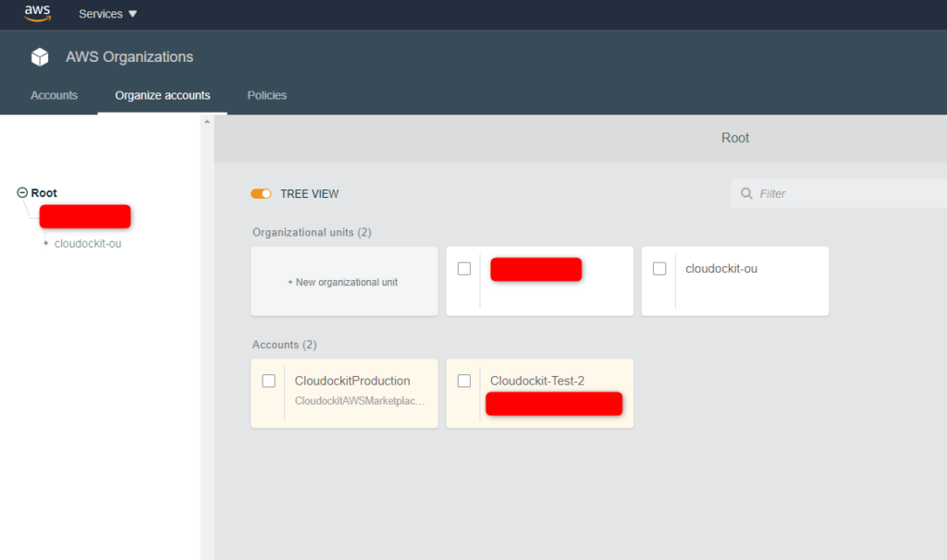Click the AWS Organizations cube icon

39,56
